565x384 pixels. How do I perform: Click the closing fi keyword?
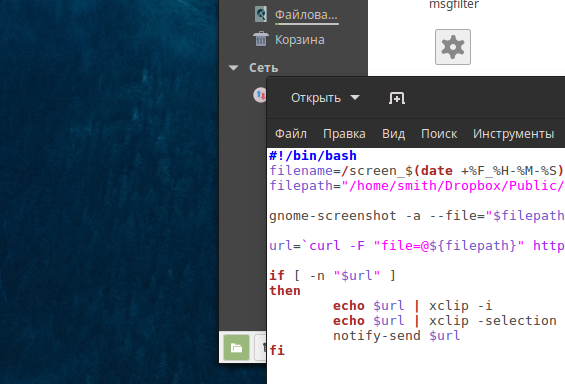(x=277, y=350)
